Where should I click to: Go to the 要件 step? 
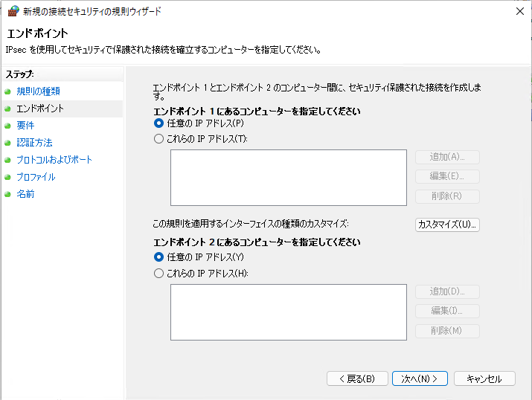pos(25,126)
